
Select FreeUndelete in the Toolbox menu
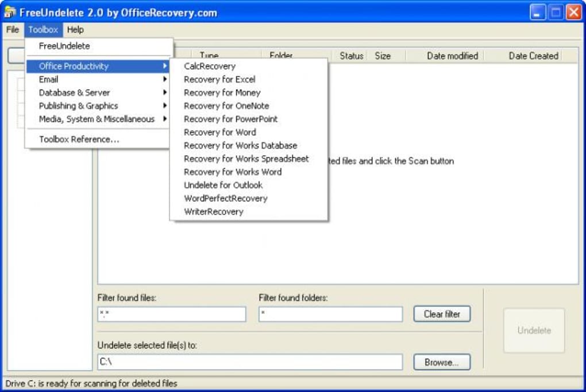click(x=64, y=46)
